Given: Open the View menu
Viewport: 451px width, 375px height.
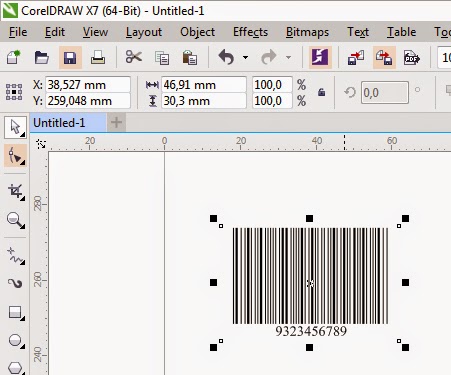Looking at the screenshot, I should (x=95, y=32).
